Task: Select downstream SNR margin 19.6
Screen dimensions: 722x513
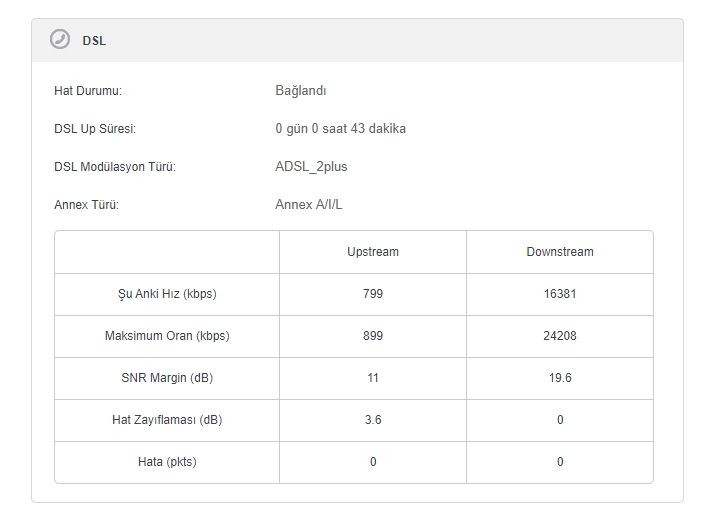Action: click(560, 378)
